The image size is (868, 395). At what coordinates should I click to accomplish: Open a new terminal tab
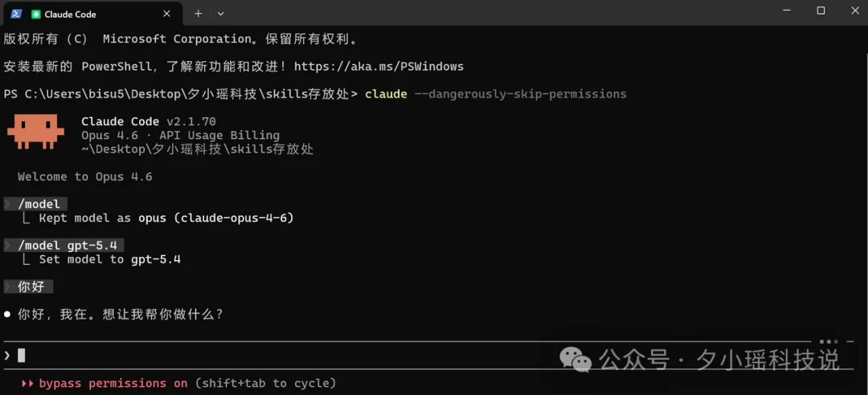(198, 14)
